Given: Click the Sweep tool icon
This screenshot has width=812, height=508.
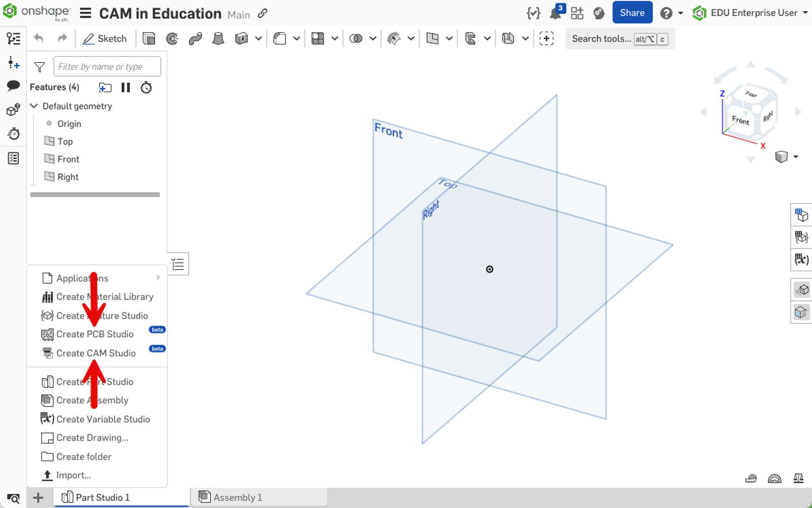Looking at the screenshot, I should pos(195,39).
